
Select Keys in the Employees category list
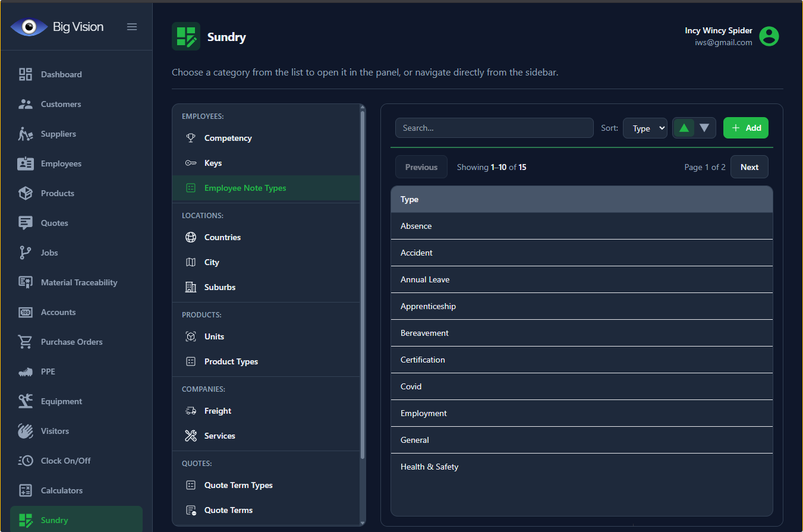213,163
